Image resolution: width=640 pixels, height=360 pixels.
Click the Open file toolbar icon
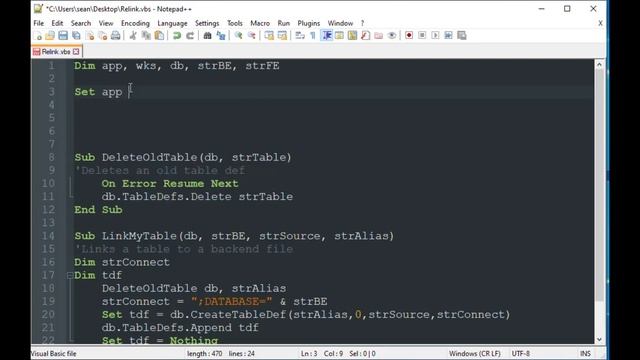[50, 36]
